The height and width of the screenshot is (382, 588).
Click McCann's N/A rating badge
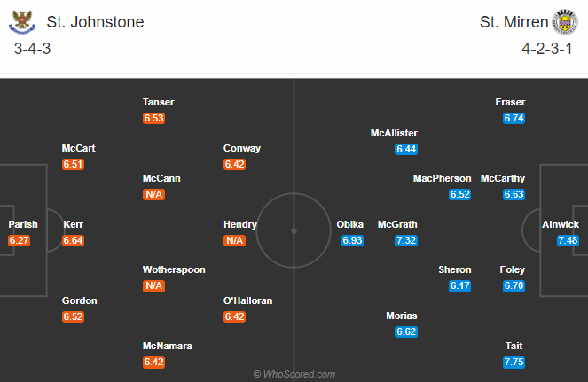pyautogui.click(x=153, y=194)
